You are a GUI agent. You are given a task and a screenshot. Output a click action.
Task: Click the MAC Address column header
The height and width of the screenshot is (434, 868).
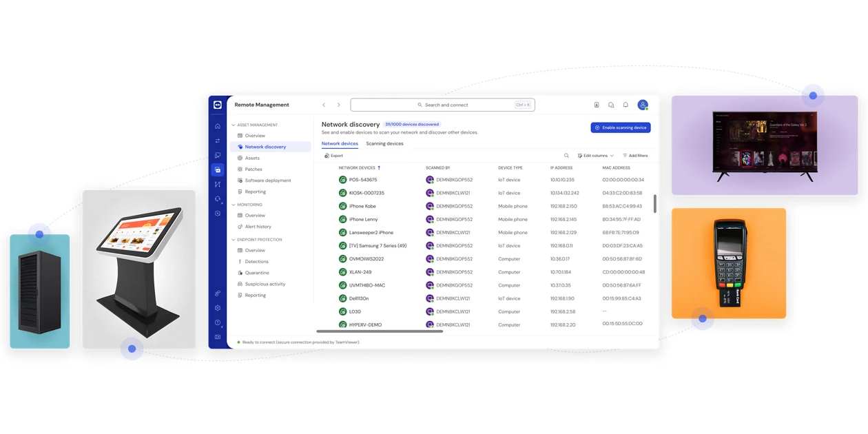click(x=617, y=168)
